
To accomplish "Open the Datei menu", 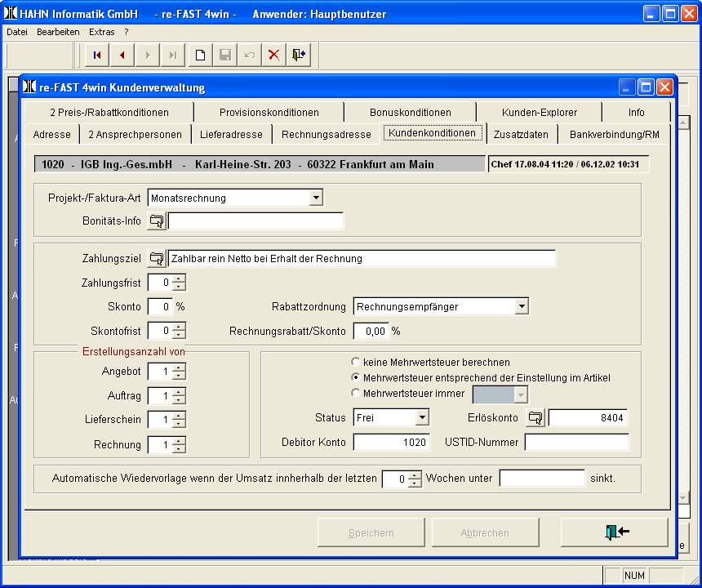I will [x=17, y=32].
